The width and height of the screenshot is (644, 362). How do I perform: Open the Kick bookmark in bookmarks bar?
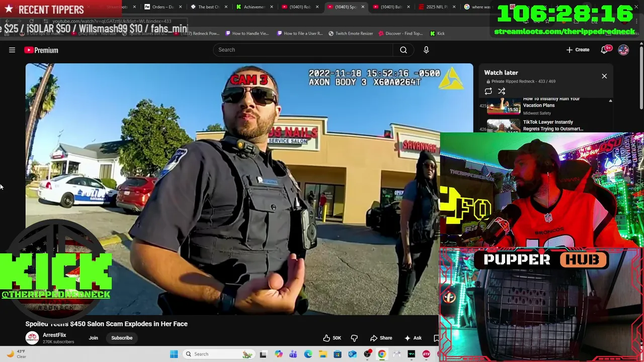437,33
